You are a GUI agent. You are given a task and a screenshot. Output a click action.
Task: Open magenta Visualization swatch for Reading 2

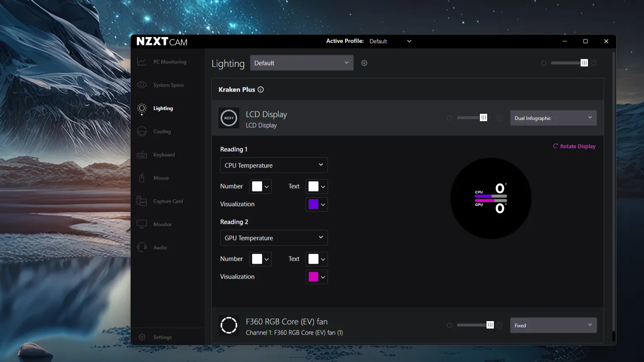coord(317,277)
